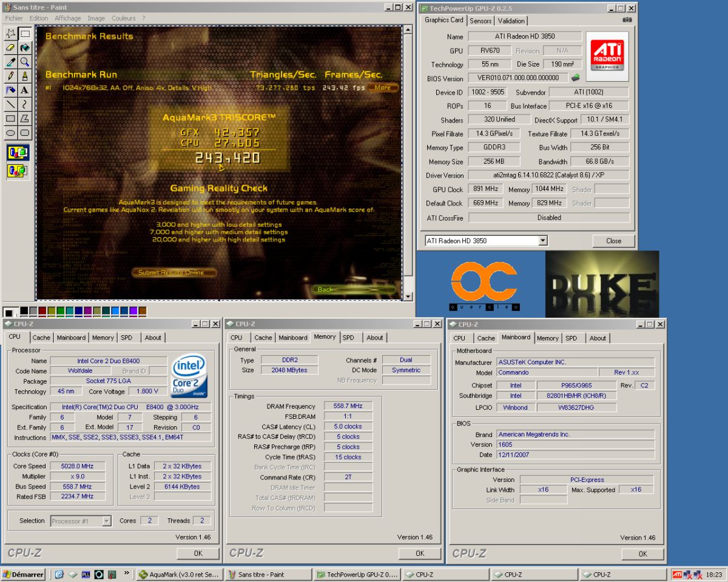Image resolution: width=728 pixels, height=582 pixels.
Task: Click the More button beside frames per second
Action: coord(383,87)
